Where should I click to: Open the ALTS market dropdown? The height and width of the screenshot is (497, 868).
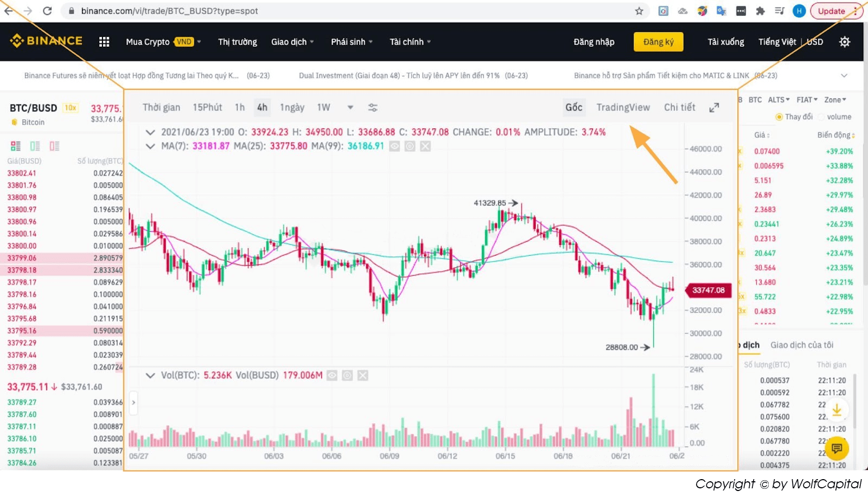pyautogui.click(x=778, y=100)
